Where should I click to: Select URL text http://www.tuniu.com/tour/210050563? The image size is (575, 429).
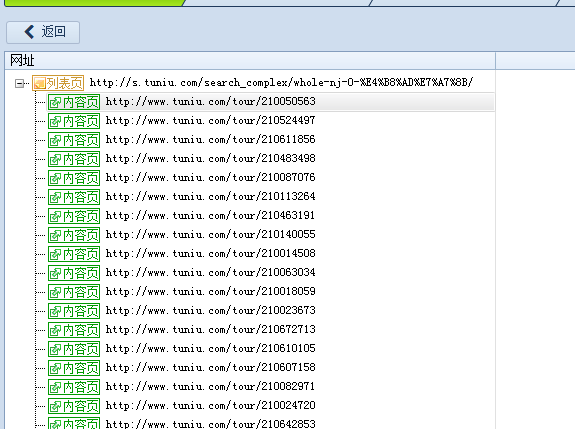tap(210, 102)
